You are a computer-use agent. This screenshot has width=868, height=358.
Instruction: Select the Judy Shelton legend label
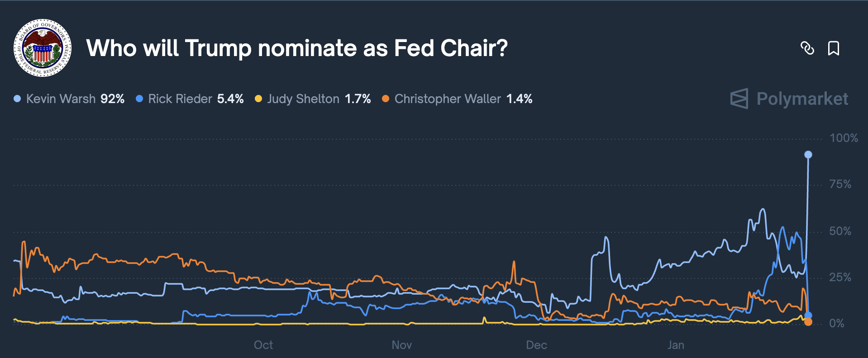303,99
